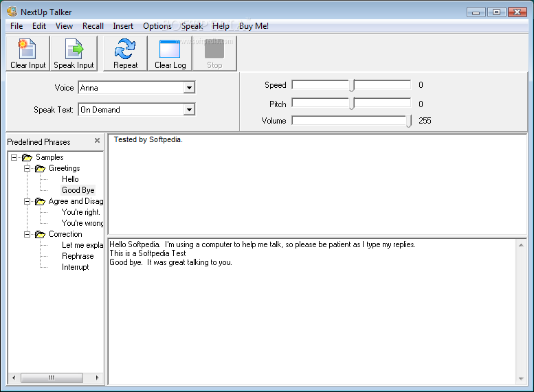Open the Options menu
This screenshot has height=392, width=534.
(157, 26)
